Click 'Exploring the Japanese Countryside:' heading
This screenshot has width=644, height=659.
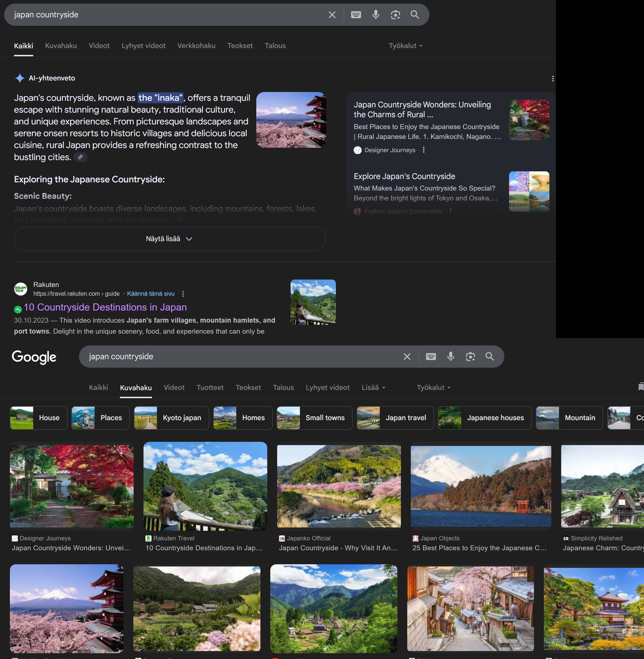[89, 179]
